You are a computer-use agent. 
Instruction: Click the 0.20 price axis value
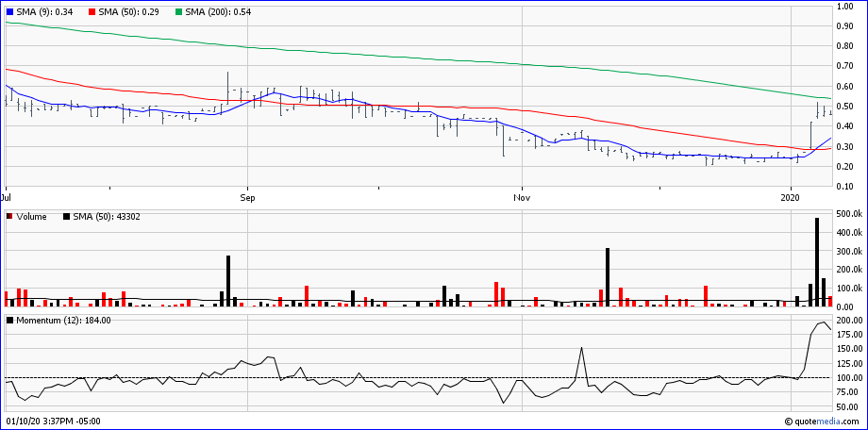tap(845, 167)
